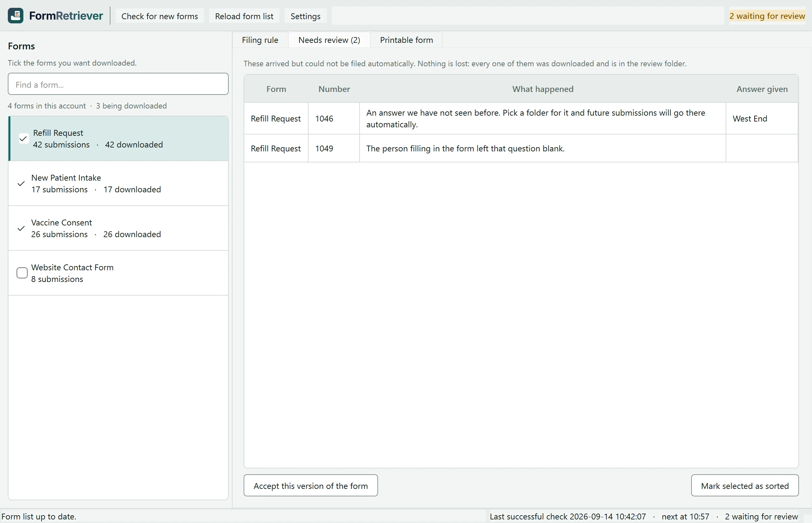Select the New Patient Intake form row
Screen dimensions: 812x523
tap(118, 184)
